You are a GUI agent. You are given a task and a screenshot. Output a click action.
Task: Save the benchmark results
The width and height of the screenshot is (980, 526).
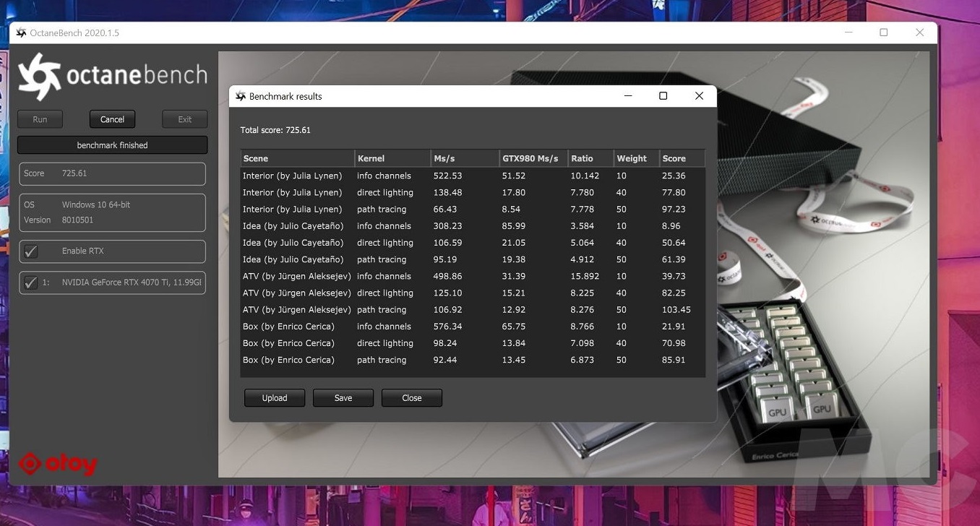[343, 398]
